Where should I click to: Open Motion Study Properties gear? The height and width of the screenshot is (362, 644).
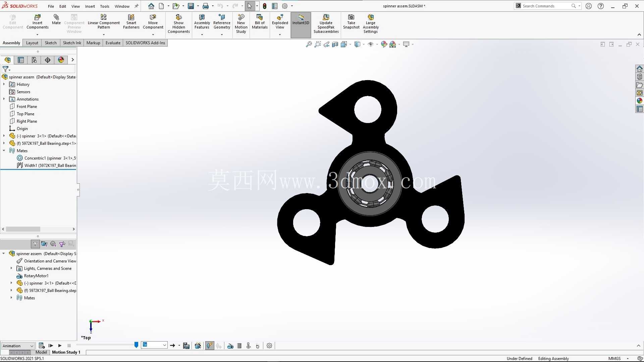click(x=269, y=346)
